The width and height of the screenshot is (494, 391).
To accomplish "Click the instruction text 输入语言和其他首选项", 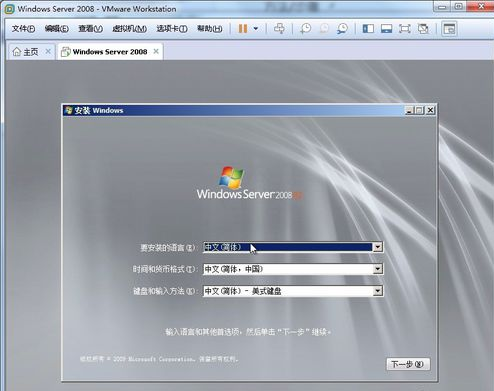I will tap(248, 332).
